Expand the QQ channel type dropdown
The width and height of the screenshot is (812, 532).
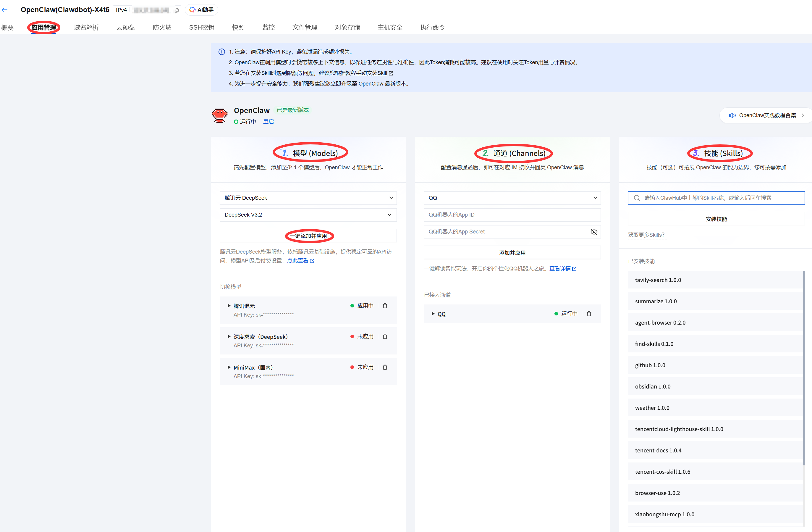(x=512, y=198)
